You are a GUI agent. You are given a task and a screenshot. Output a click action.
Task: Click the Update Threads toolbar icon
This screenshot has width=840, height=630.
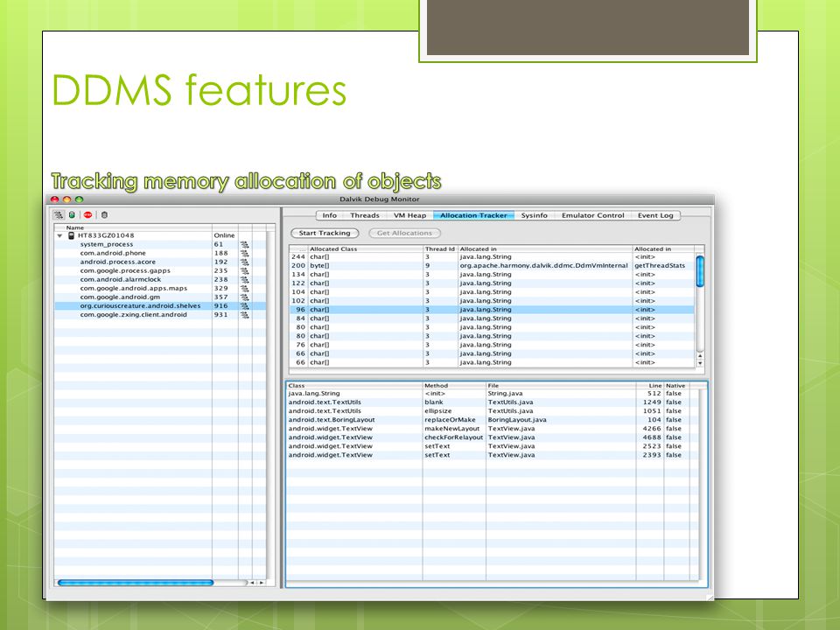tap(59, 215)
